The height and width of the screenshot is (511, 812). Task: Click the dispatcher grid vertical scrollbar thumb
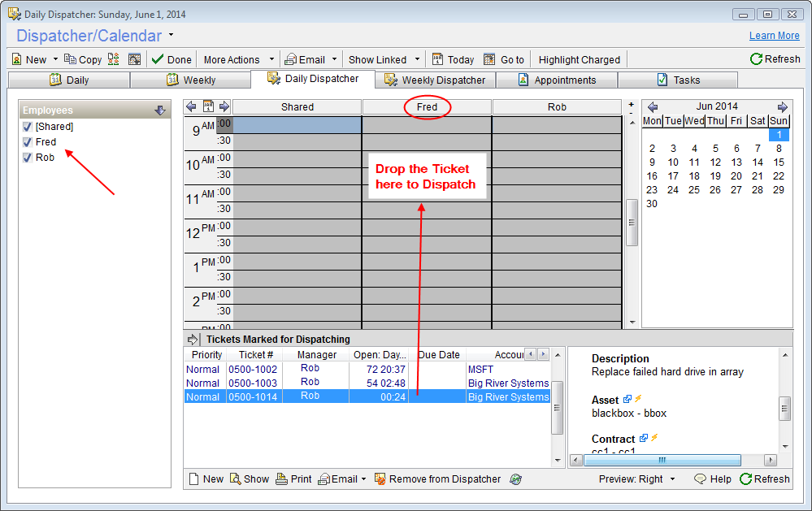(632, 223)
